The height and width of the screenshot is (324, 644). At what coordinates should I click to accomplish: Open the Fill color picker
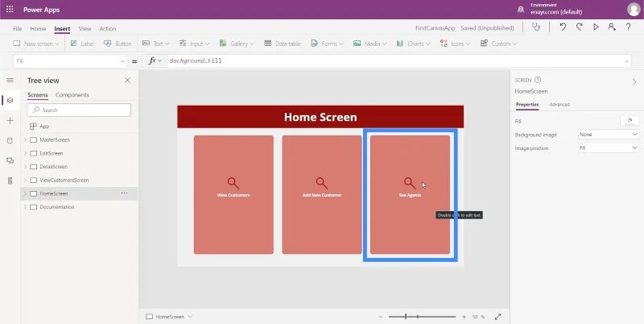coord(630,121)
